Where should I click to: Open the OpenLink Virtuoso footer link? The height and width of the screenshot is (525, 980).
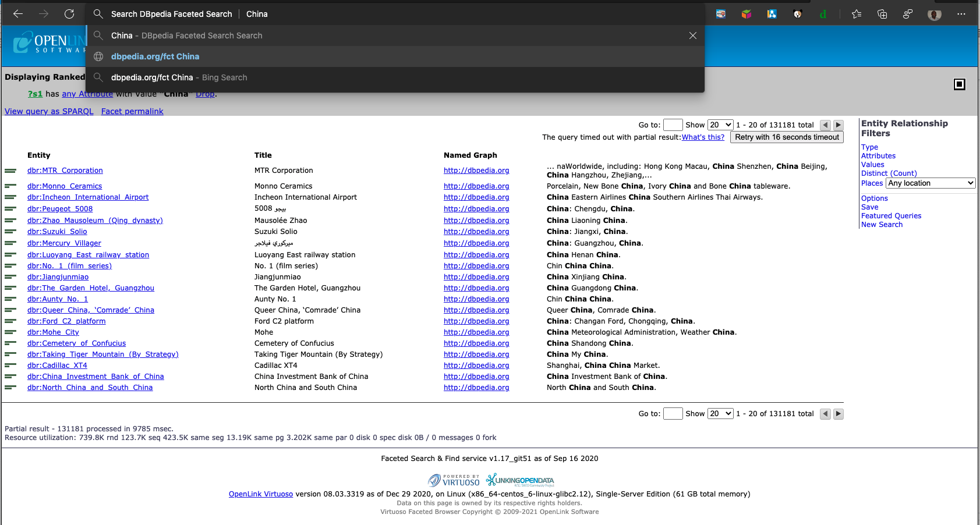pos(261,494)
